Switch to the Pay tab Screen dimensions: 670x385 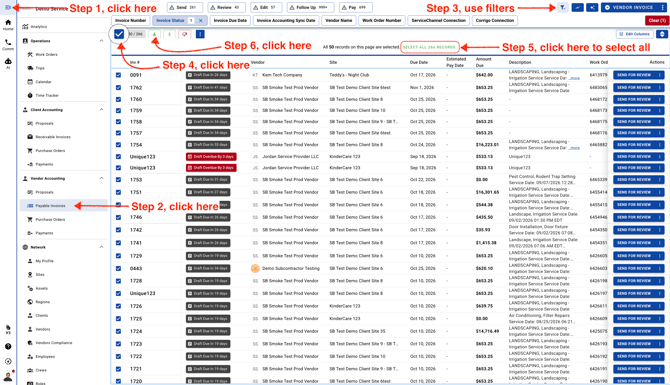(356, 7)
